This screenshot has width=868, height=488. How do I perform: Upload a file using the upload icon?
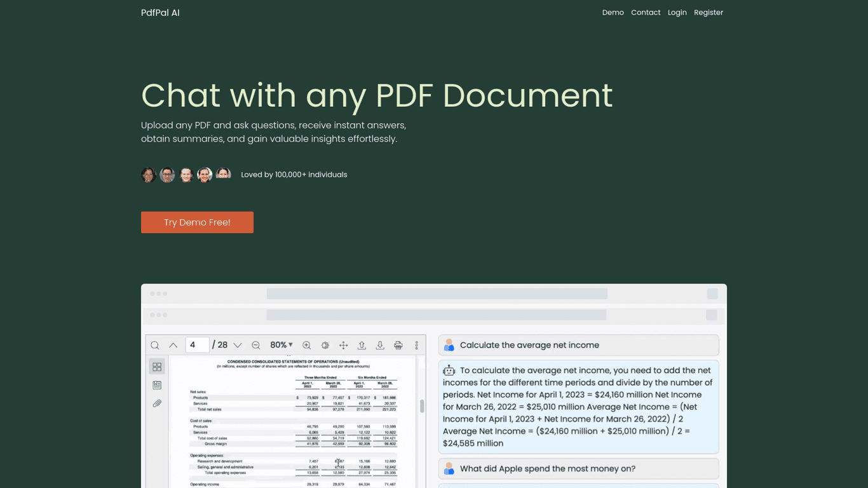click(362, 345)
